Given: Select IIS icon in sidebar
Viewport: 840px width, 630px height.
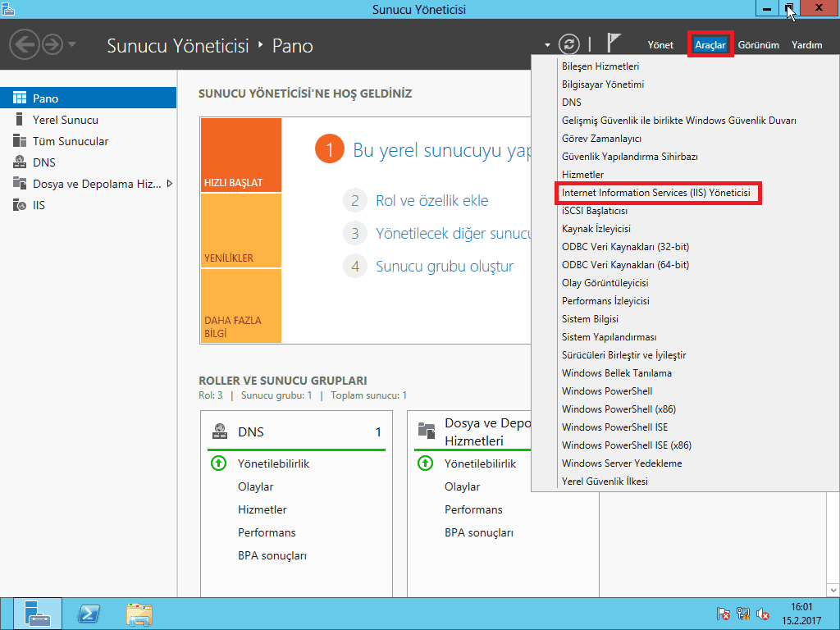Looking at the screenshot, I should 20,204.
